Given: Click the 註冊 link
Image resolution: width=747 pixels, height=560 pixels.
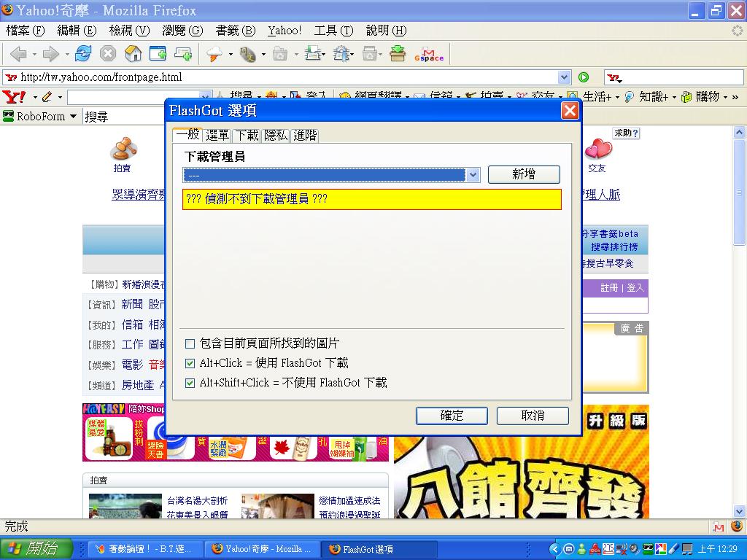Looking at the screenshot, I should (609, 288).
